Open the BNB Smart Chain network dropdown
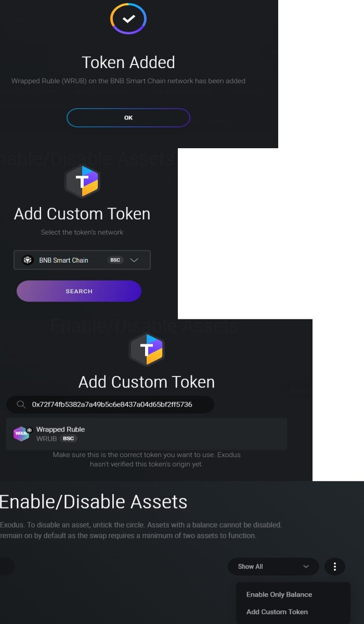Screen dimensions: 364x624 [82, 260]
